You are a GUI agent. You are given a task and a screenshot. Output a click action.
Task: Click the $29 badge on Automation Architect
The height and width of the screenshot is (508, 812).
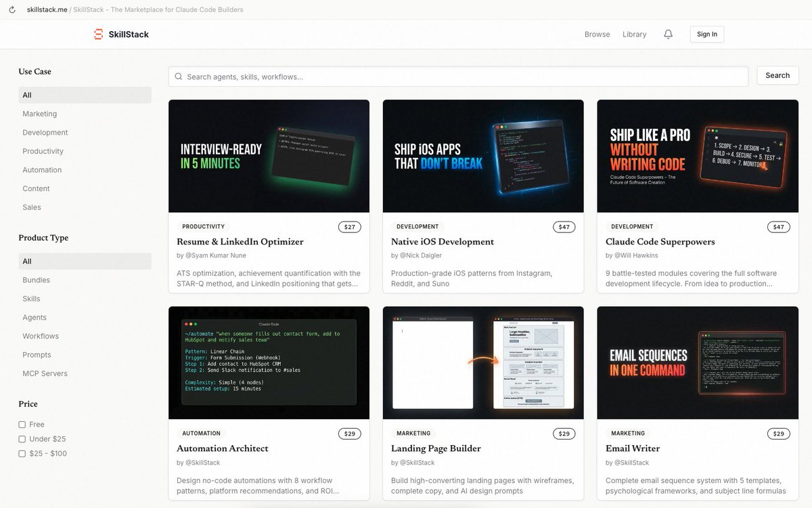350,433
